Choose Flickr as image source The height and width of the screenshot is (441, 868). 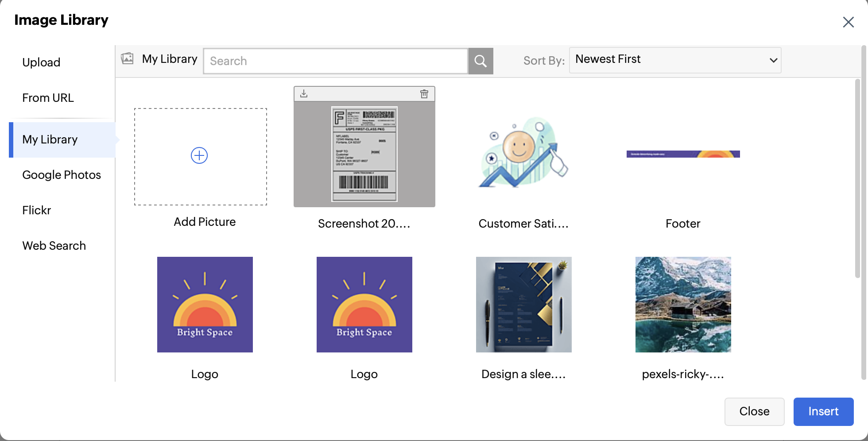(37, 210)
